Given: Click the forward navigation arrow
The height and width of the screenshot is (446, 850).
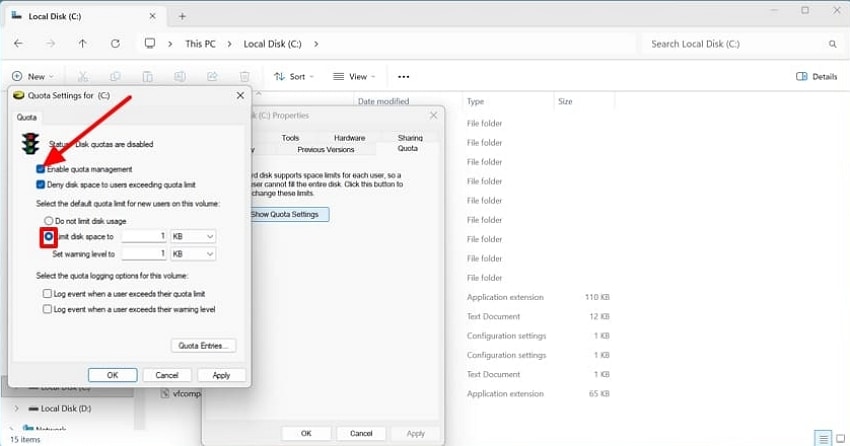Looking at the screenshot, I should coord(50,44).
